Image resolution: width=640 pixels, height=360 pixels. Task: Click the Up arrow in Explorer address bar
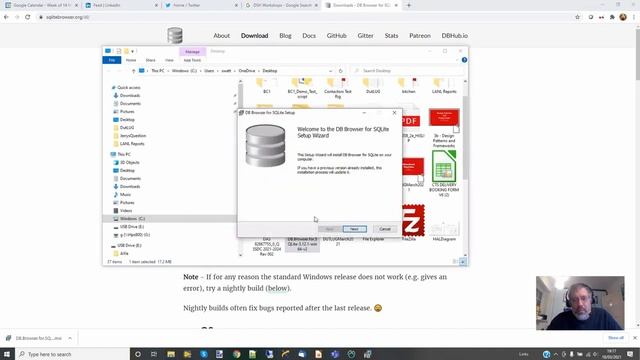pos(133,71)
